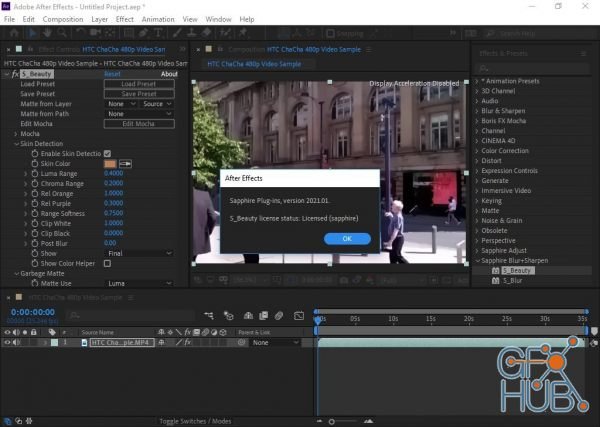
Task: Click About link for S_Beauty
Action: (169, 74)
